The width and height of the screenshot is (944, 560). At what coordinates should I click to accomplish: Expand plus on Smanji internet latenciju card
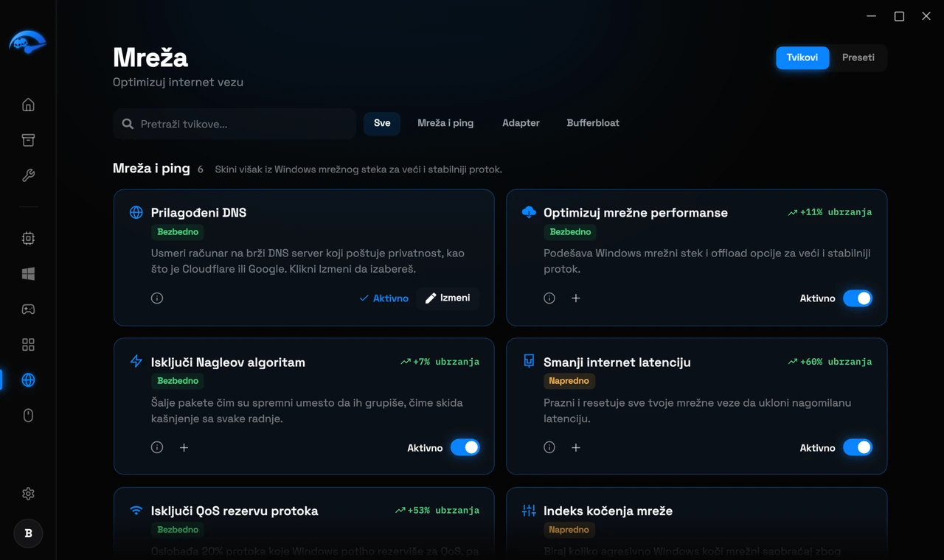(576, 447)
